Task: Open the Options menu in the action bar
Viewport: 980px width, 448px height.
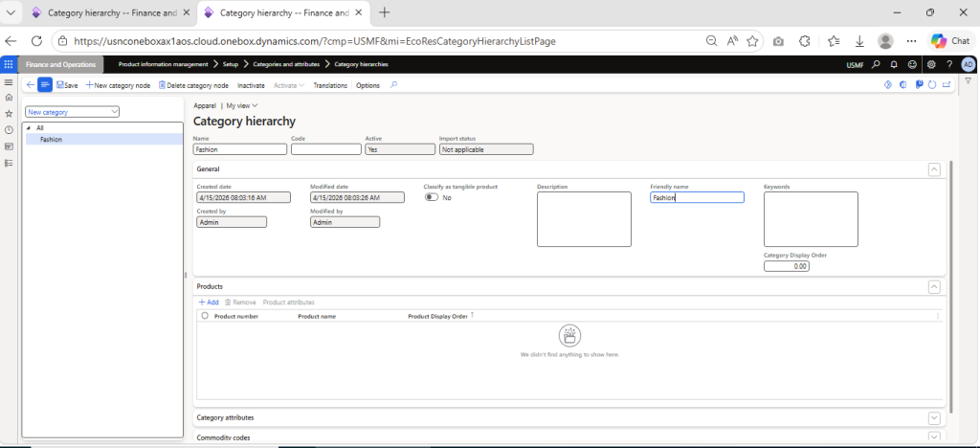Action: (367, 85)
